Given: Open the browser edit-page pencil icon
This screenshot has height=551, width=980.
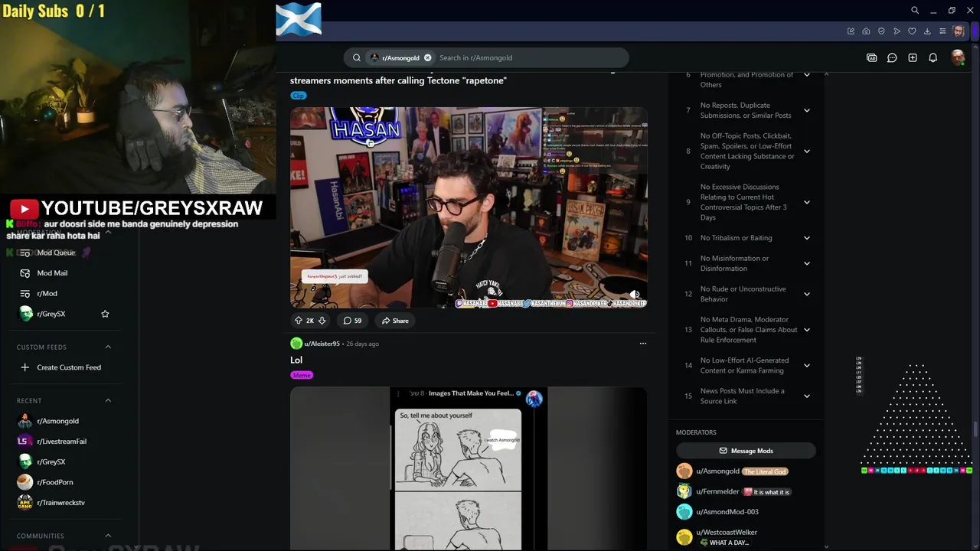Looking at the screenshot, I should point(851,31).
